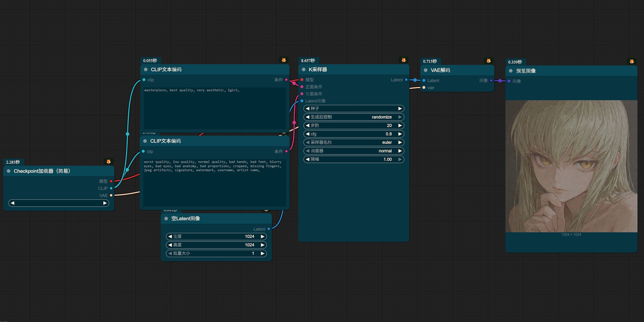Collapse the K采样器 node via its title dot
The height and width of the screenshot is (322, 644).
pyautogui.click(x=304, y=69)
